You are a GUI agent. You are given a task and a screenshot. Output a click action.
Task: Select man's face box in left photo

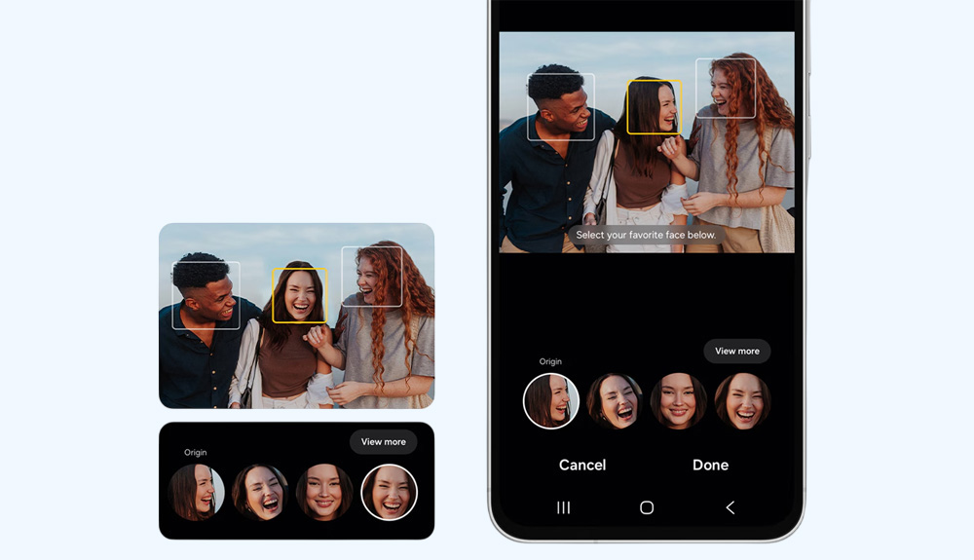(x=206, y=295)
